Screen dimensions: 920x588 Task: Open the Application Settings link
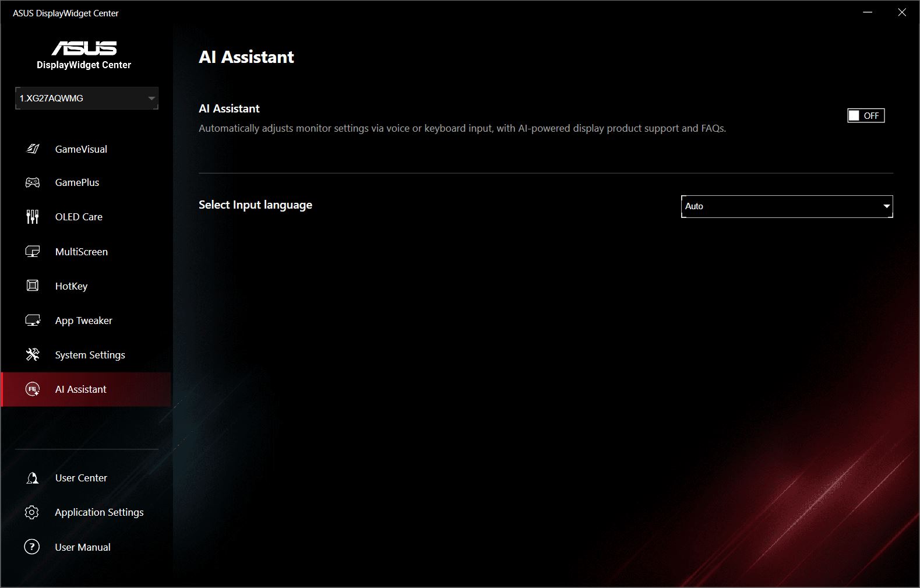pos(99,512)
